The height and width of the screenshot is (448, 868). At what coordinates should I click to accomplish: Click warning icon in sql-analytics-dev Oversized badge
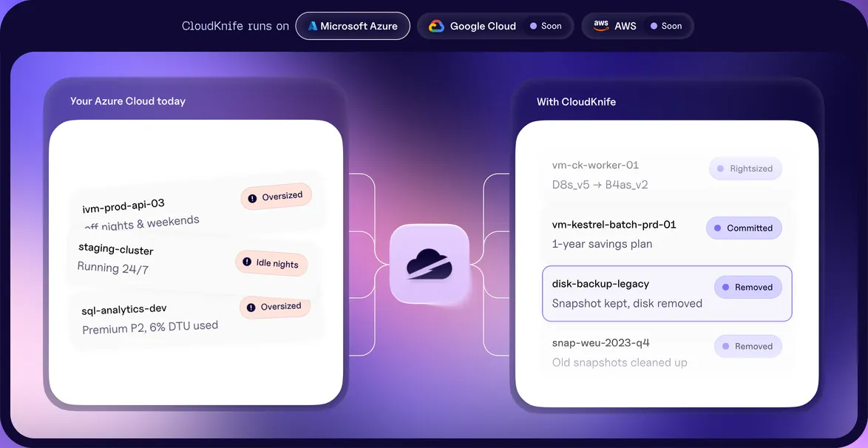pos(251,308)
